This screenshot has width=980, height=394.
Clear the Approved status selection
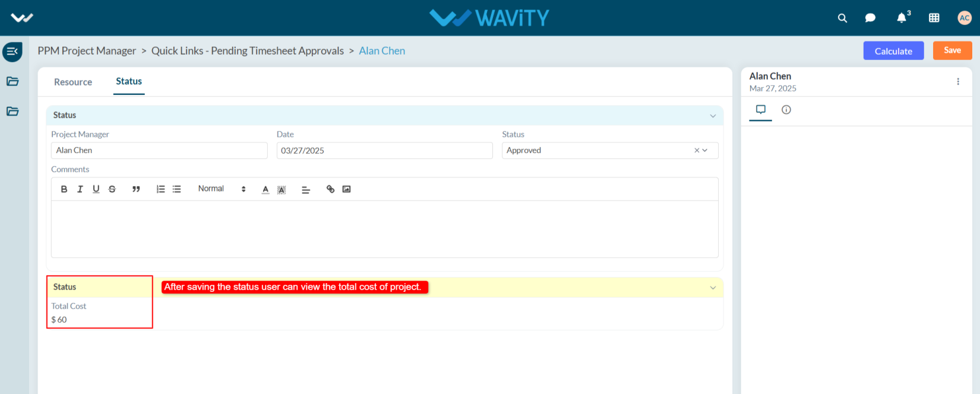click(697, 151)
